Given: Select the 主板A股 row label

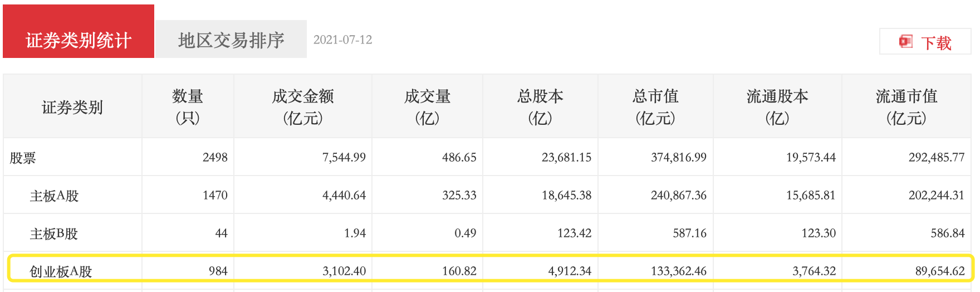Looking at the screenshot, I should pos(54,196).
